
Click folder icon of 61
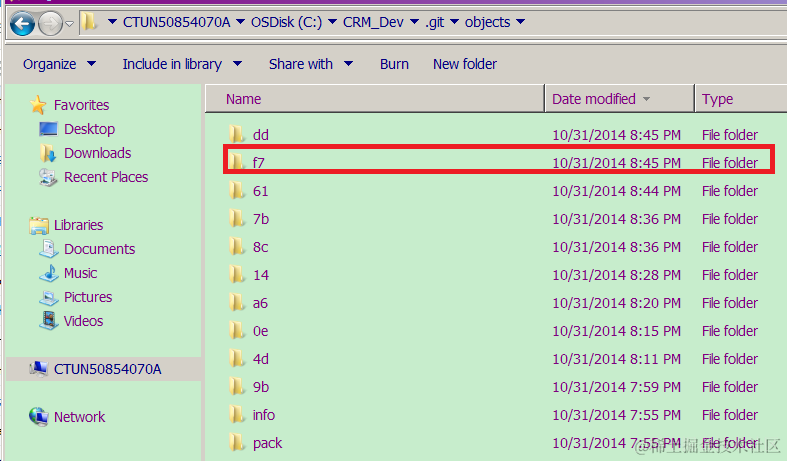click(x=236, y=191)
